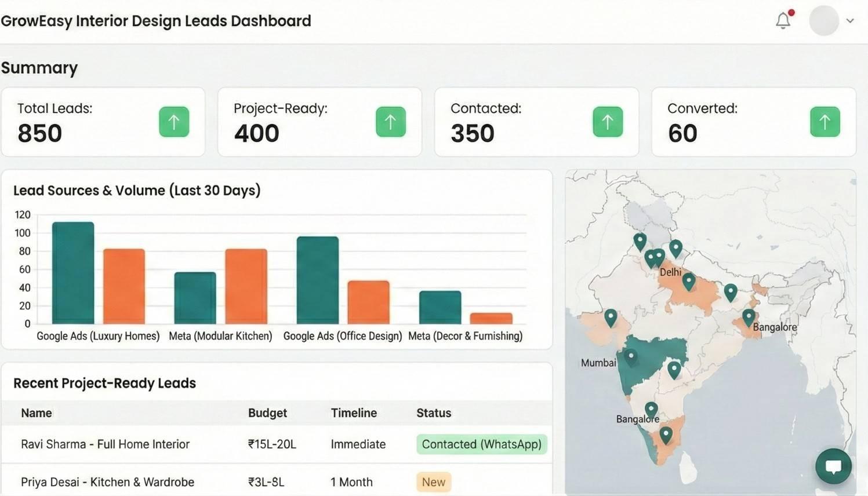Sort the leads table by the Budget header
Image resolution: width=868 pixels, height=496 pixels.
pos(267,413)
